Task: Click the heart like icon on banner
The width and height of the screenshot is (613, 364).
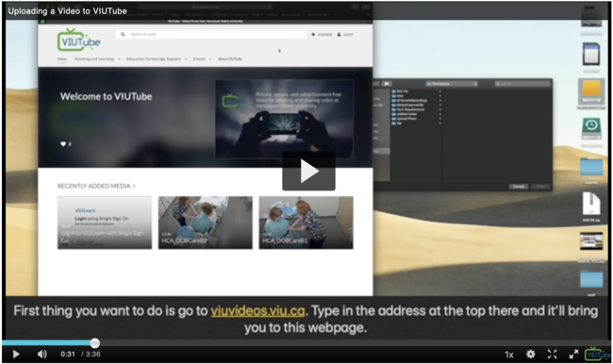Action: click(x=63, y=144)
